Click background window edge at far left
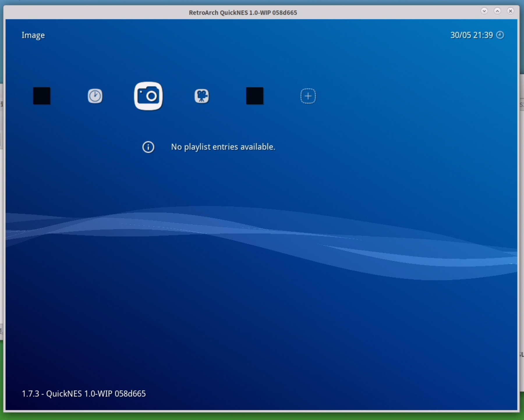Image resolution: width=524 pixels, height=420 pixels. pos(1,204)
